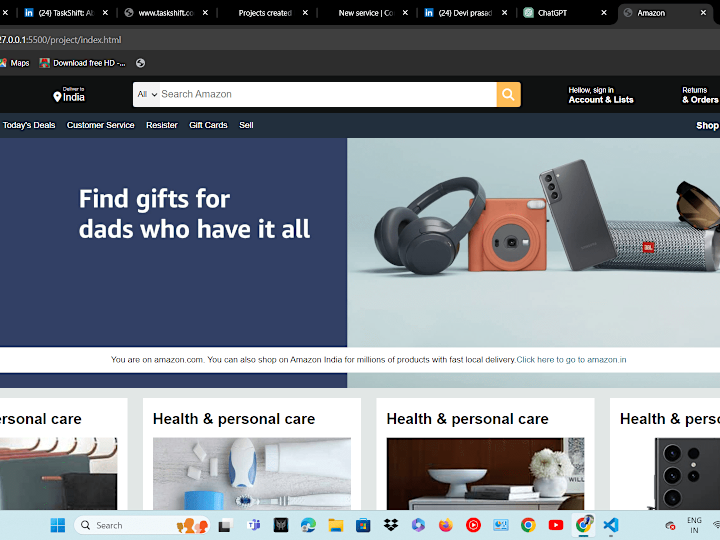
Task: Open Dropbox from the taskbar
Action: 391,525
